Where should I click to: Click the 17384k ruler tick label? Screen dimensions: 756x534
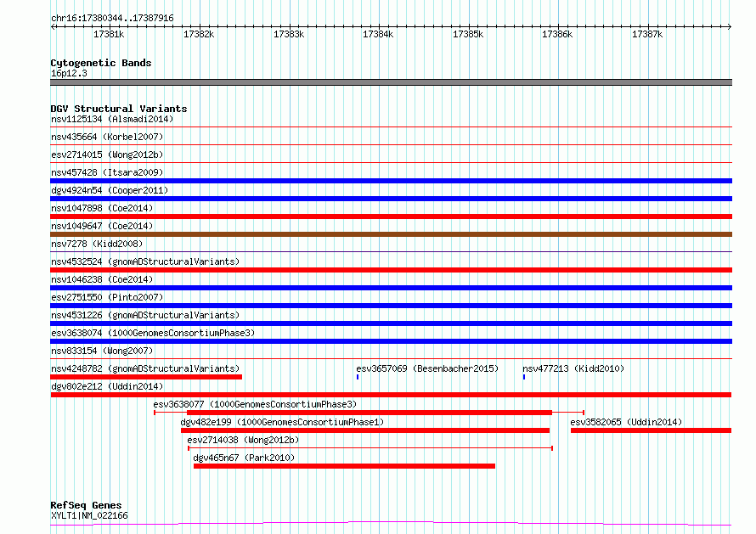click(378, 34)
